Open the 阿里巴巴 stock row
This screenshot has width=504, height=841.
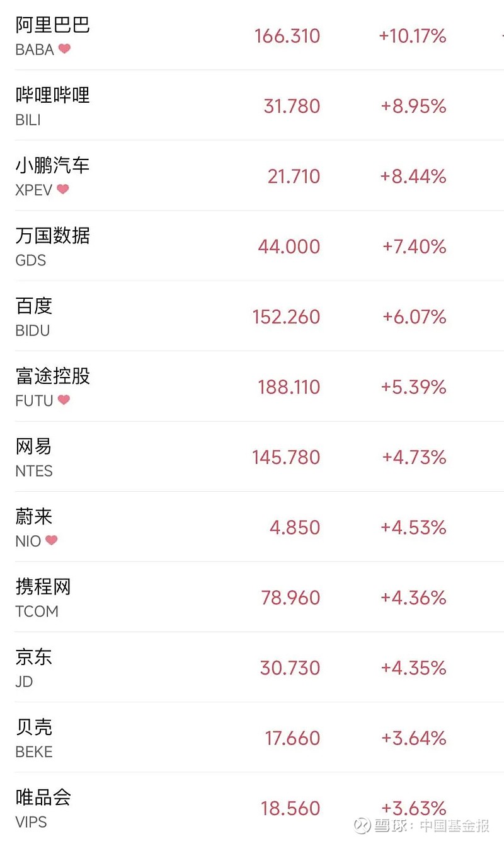(53, 25)
